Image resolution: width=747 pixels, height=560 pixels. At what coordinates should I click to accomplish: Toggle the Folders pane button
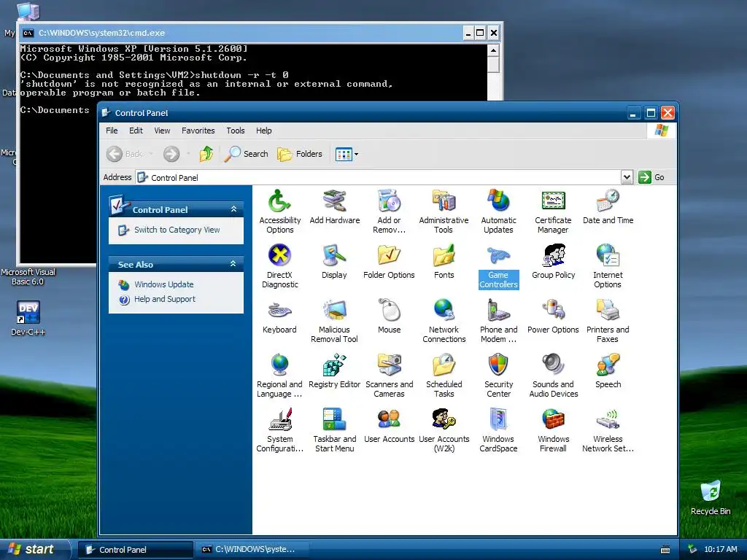[300, 154]
